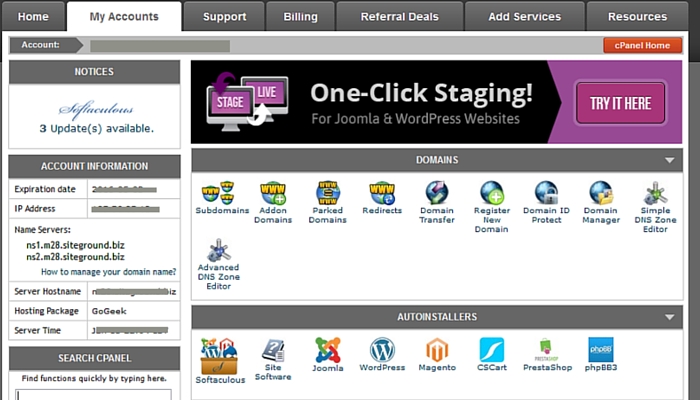
Task: Open Site Software
Action: coord(273,360)
